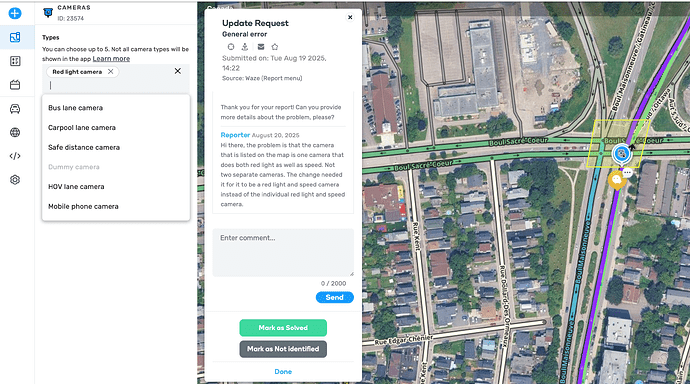Click Mark as Solved button
Viewport: 690px width, 384px height.
(283, 328)
